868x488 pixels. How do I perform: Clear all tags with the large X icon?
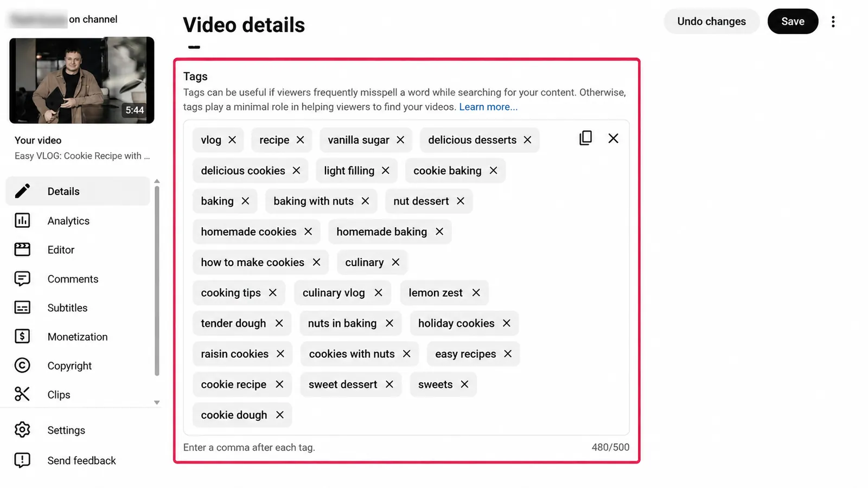tap(613, 138)
